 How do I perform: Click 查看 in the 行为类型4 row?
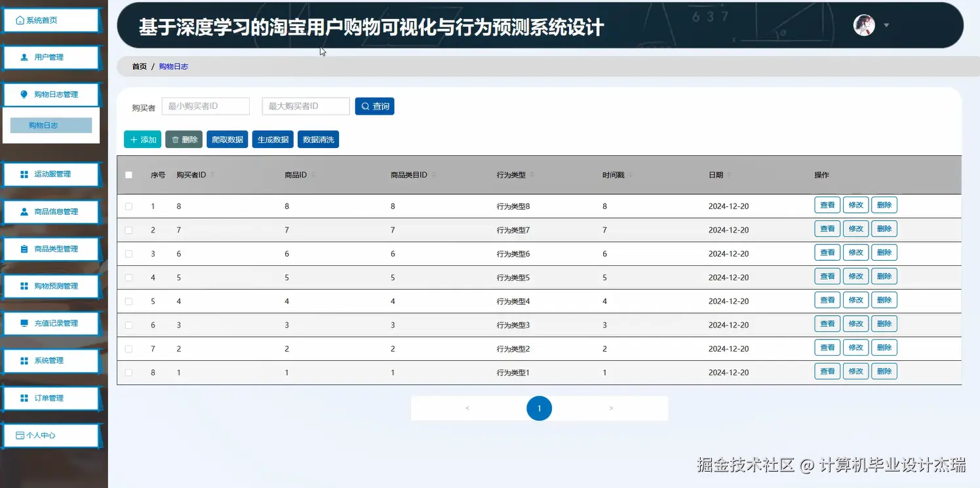827,300
